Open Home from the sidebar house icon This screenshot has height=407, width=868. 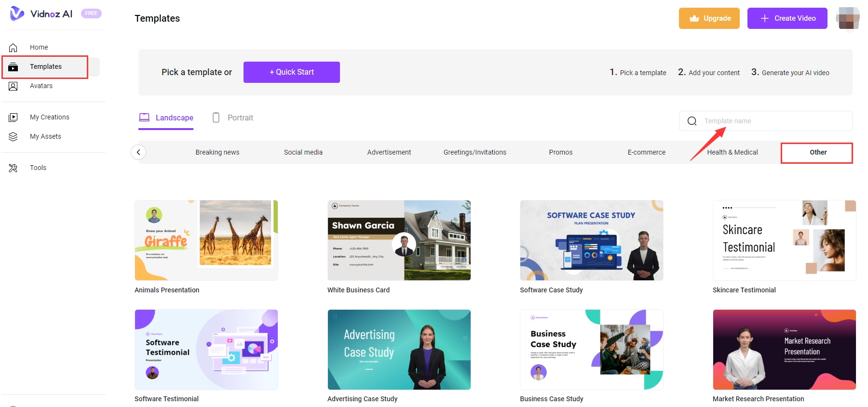13,47
